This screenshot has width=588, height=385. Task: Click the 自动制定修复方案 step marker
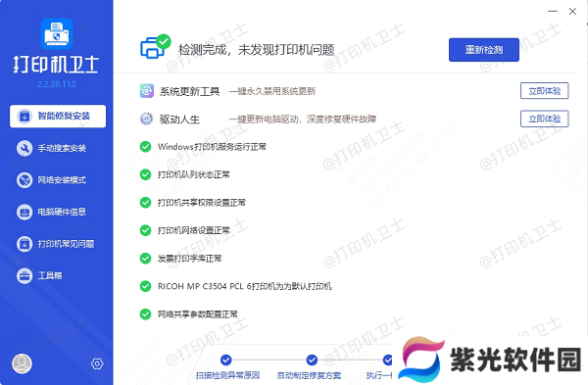pyautogui.click(x=312, y=360)
